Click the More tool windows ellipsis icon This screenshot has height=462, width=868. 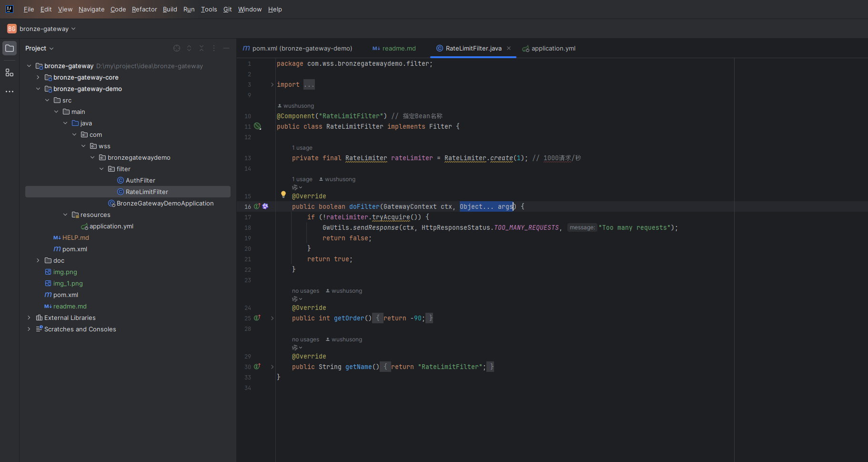click(10, 92)
